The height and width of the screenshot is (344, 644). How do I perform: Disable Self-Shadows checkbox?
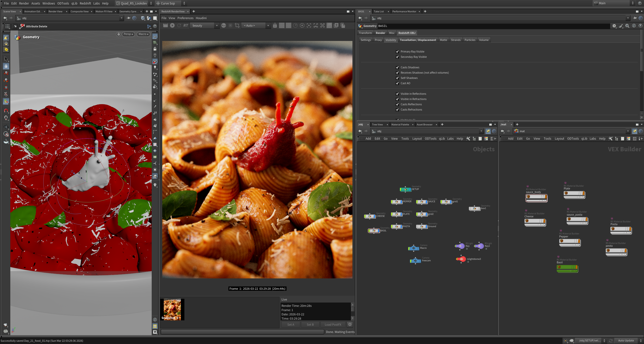pos(397,78)
